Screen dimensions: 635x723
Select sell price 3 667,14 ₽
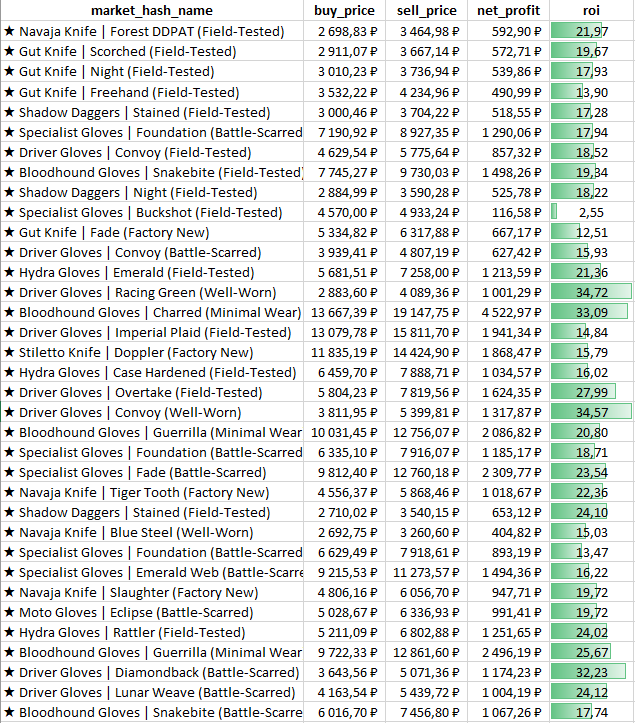[427, 51]
